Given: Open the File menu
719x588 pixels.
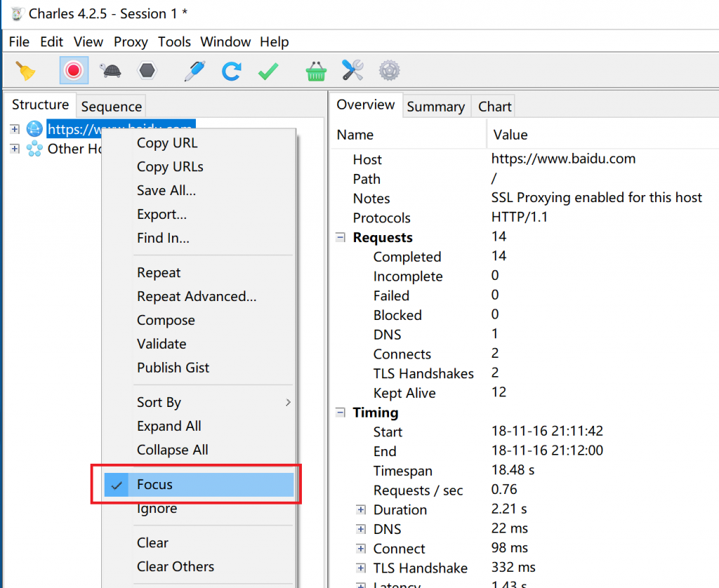Looking at the screenshot, I should 19,41.
